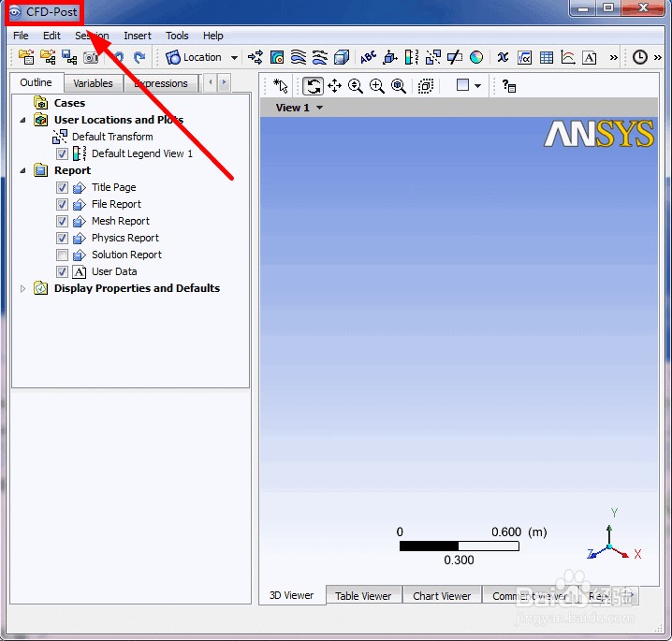Activate the Zoom tool in viewer
The width and height of the screenshot is (672, 641).
click(x=356, y=86)
